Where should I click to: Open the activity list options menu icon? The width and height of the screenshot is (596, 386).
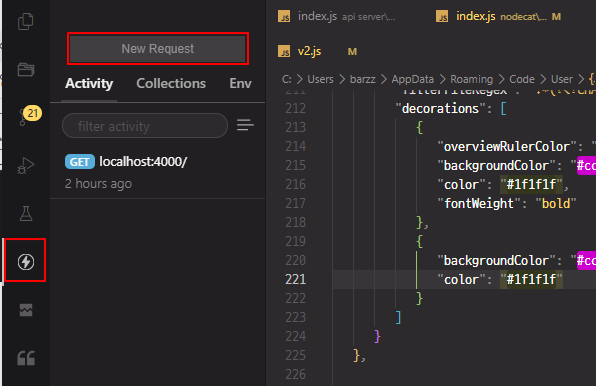click(245, 125)
